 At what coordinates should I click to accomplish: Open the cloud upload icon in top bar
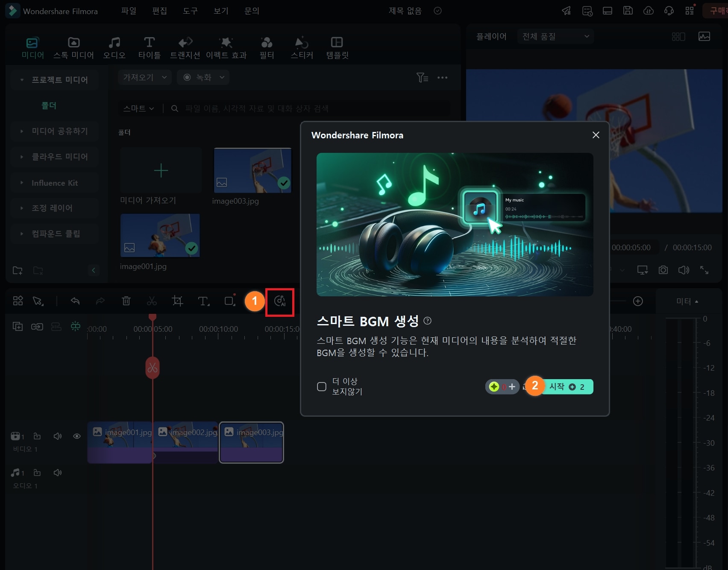[649, 11]
